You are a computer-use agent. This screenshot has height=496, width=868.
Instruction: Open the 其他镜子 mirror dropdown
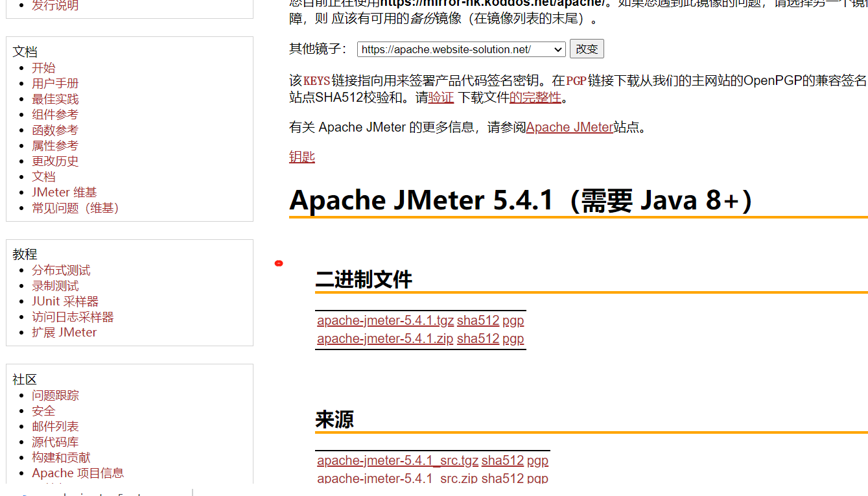[x=461, y=49]
